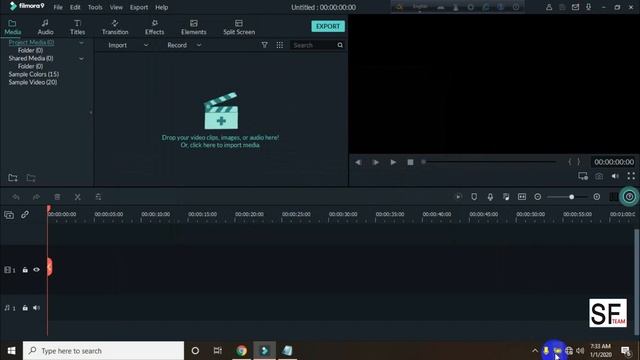Click the timeline zoom in plus icon
Screen dimensions: 640x360
point(597,197)
